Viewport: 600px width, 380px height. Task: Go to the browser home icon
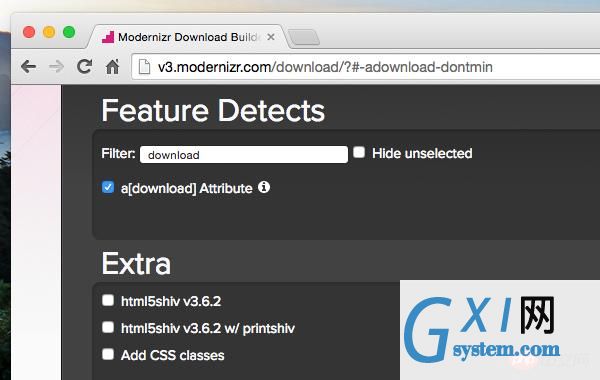click(112, 67)
